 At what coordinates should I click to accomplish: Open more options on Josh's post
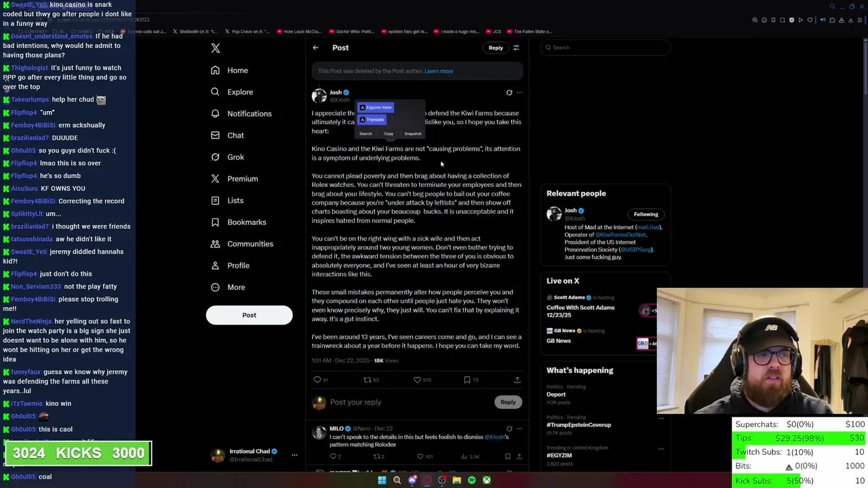coord(519,93)
